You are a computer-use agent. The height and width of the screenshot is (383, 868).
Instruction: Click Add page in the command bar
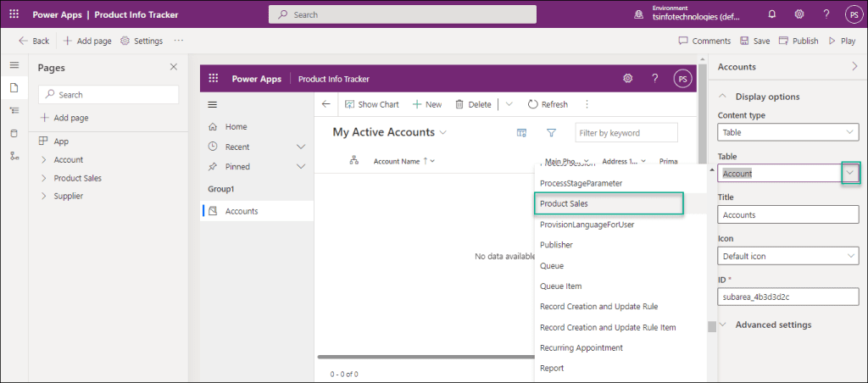click(x=87, y=41)
